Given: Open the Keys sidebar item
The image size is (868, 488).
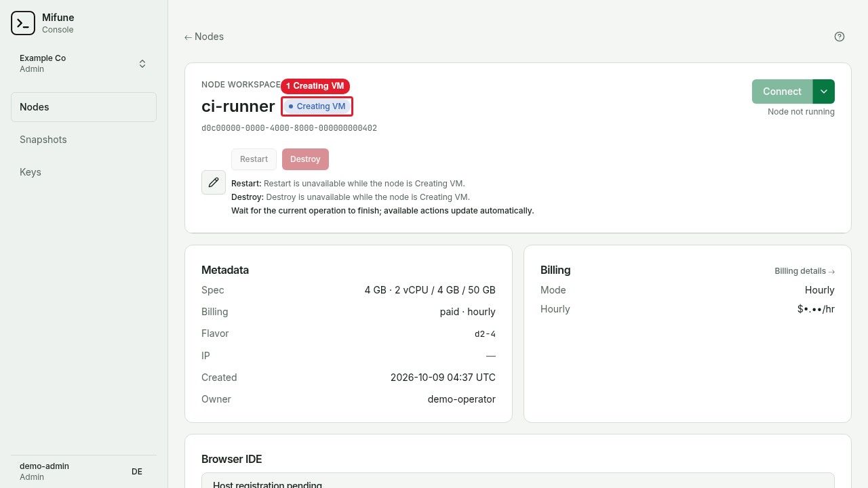Looking at the screenshot, I should tap(83, 172).
